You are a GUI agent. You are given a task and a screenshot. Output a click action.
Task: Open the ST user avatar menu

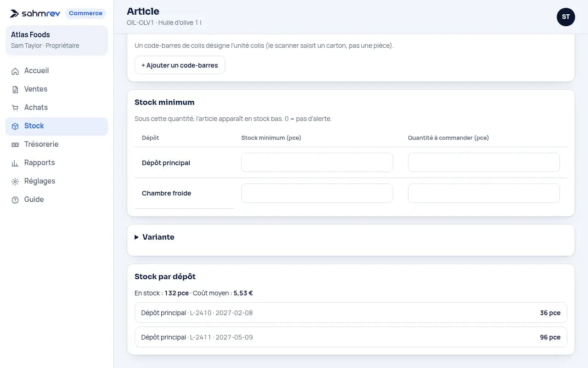[566, 17]
